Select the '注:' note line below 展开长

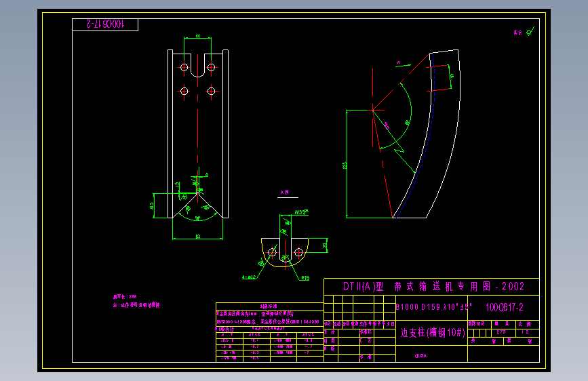pyautogui.click(x=136, y=305)
